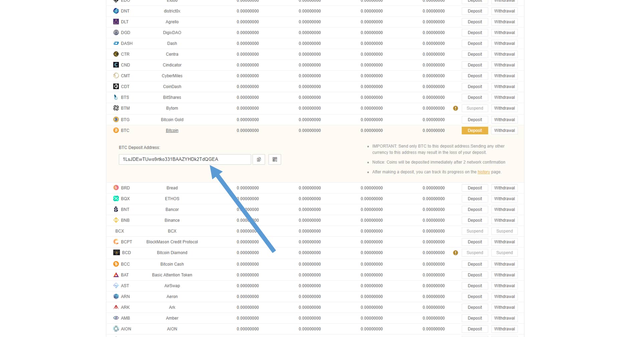Click the Suspend button for BTM
This screenshot has width=644, height=337.
tap(475, 108)
